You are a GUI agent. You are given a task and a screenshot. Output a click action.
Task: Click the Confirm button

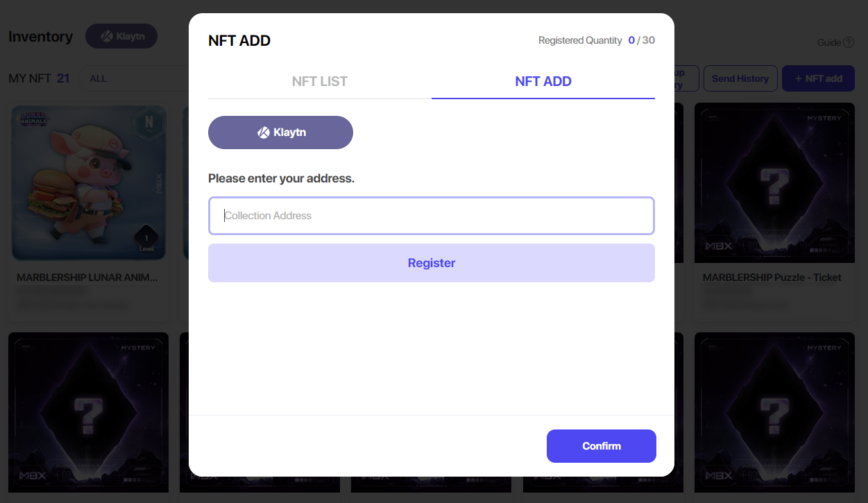(601, 446)
